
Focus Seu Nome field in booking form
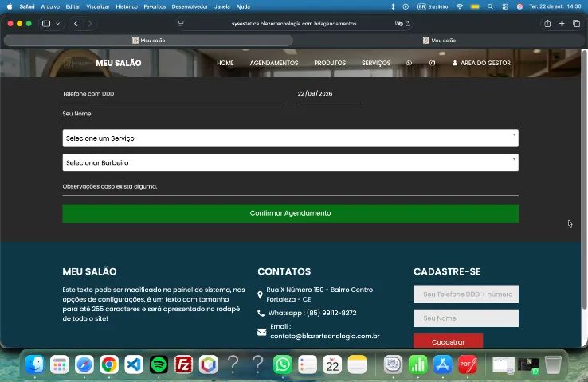click(x=290, y=115)
